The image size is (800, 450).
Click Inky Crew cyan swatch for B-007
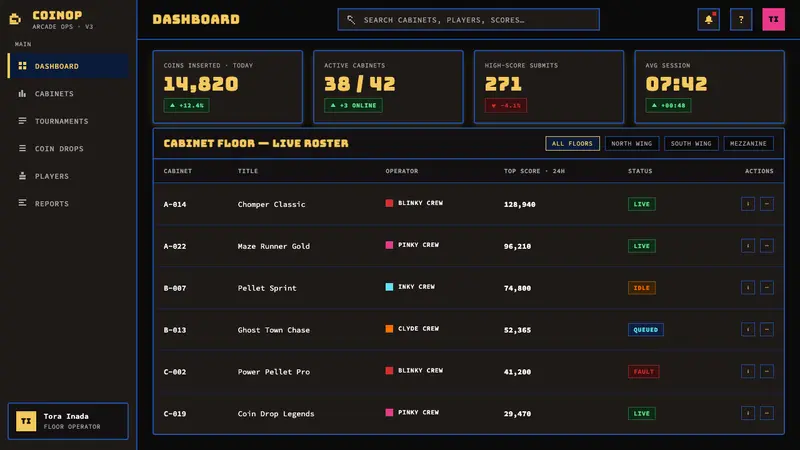(389, 287)
